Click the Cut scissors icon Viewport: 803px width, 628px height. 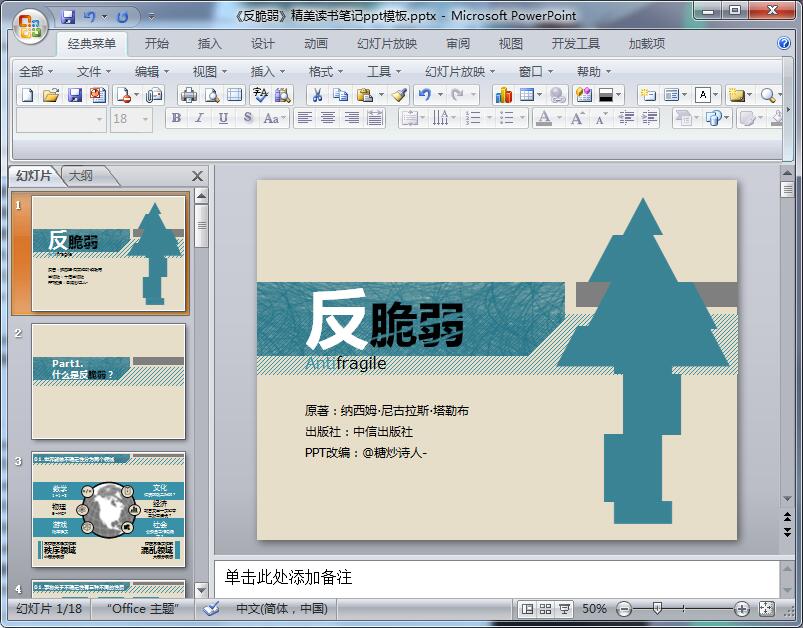click(x=318, y=95)
